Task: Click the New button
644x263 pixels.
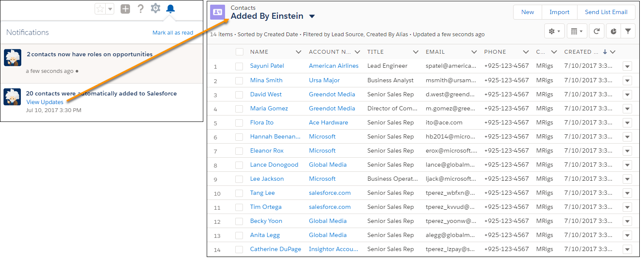Action: pos(528,12)
